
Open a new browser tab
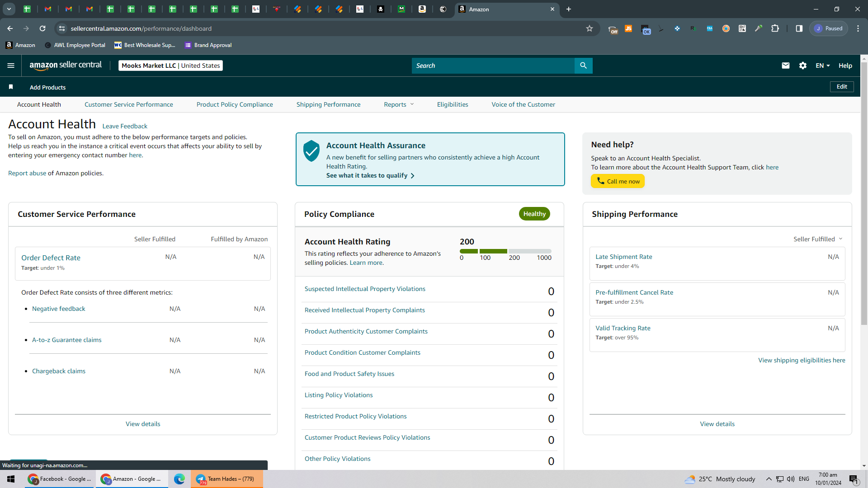tap(569, 9)
